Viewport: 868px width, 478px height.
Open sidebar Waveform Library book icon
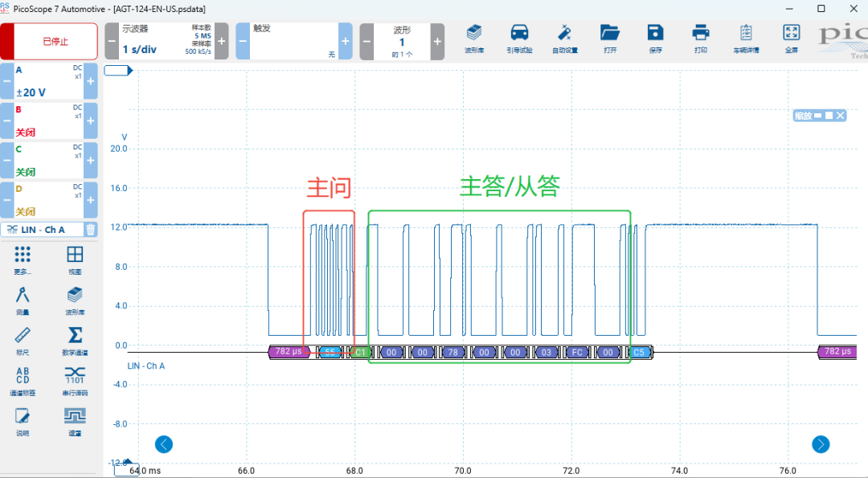click(75, 300)
